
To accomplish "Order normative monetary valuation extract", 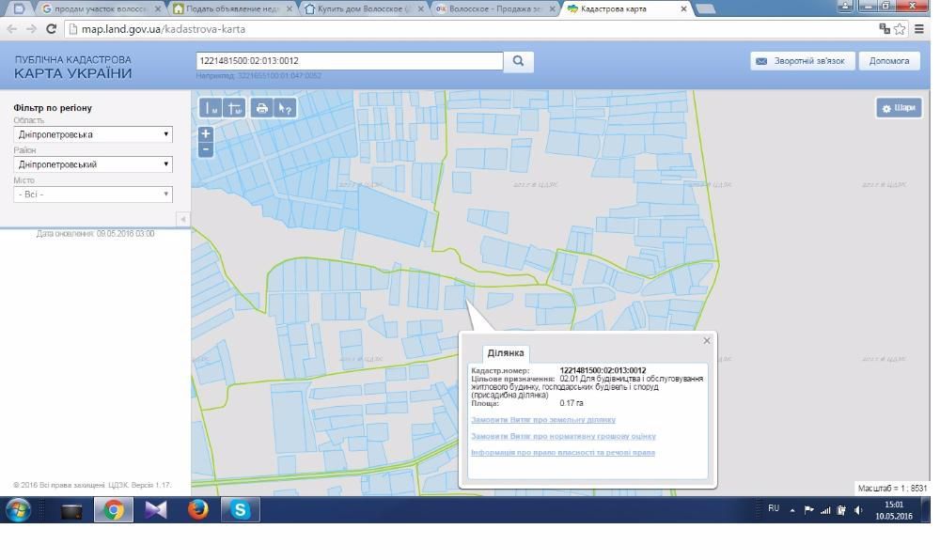I will [x=563, y=436].
